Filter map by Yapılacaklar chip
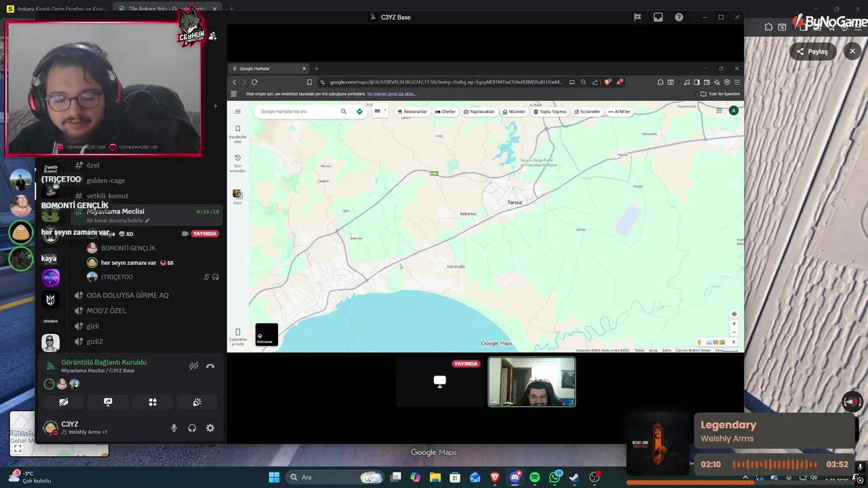Image resolution: width=868 pixels, height=488 pixels. [x=479, y=111]
